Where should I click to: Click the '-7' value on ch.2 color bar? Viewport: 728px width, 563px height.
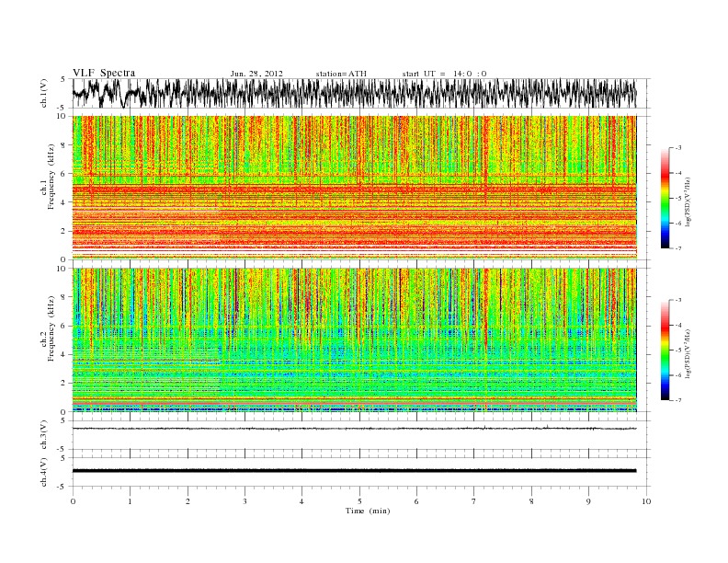pyautogui.click(x=677, y=400)
